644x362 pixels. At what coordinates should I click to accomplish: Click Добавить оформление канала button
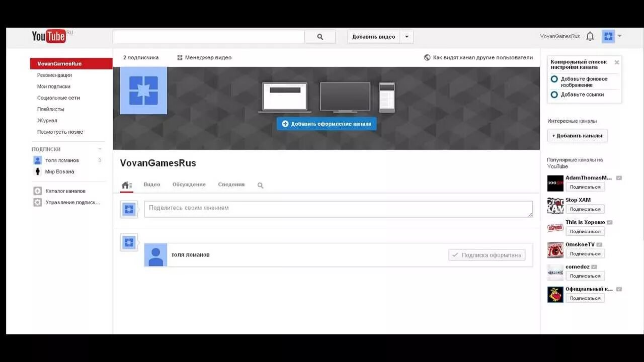[x=327, y=124]
